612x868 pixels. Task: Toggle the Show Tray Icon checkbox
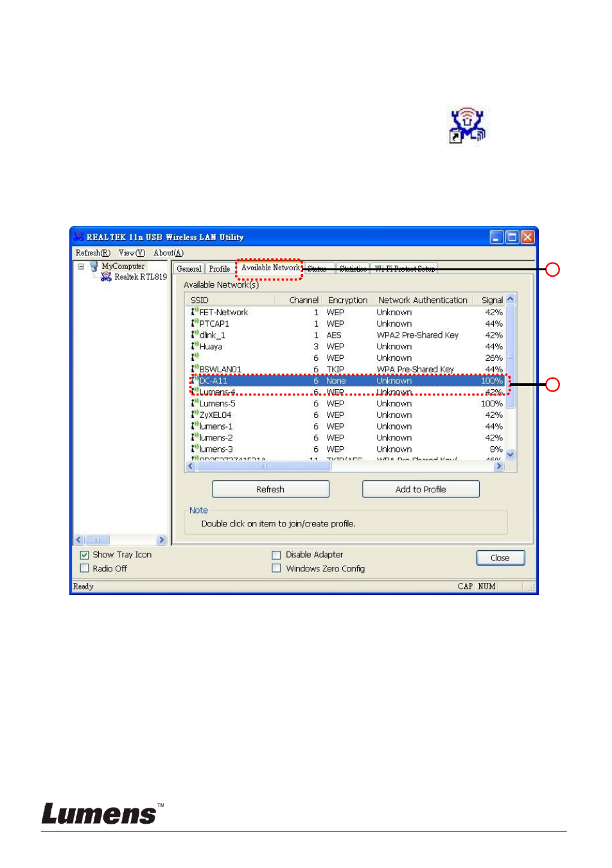(84, 555)
